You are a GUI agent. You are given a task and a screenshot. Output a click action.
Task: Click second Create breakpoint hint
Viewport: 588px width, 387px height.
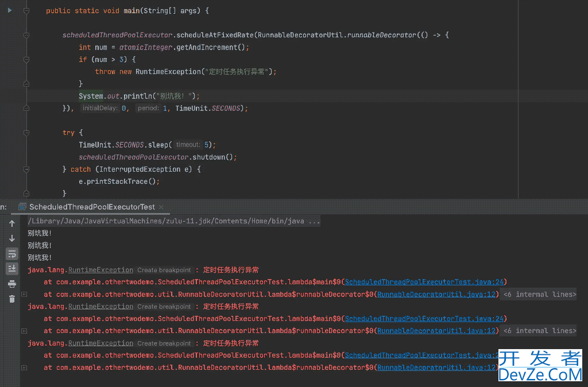pos(164,307)
